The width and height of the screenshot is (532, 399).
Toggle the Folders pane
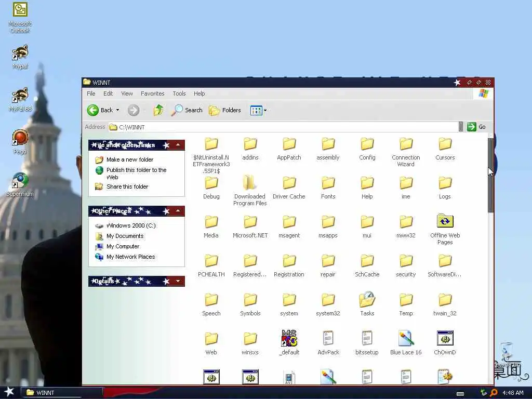tap(224, 110)
